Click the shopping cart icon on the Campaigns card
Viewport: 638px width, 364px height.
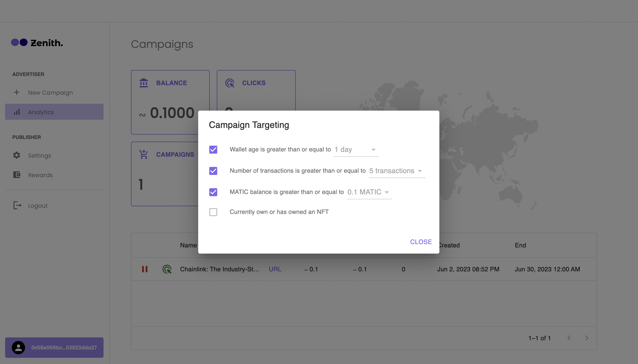[x=143, y=155]
